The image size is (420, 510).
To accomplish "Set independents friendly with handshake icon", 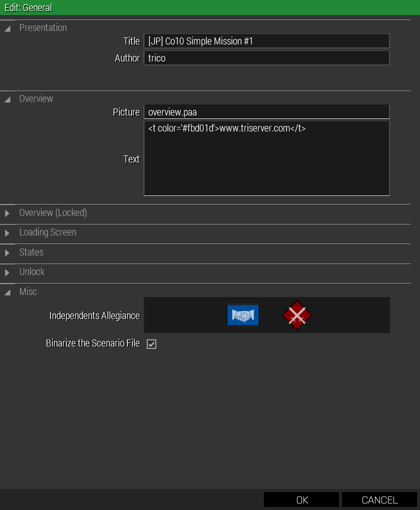I will [242, 315].
